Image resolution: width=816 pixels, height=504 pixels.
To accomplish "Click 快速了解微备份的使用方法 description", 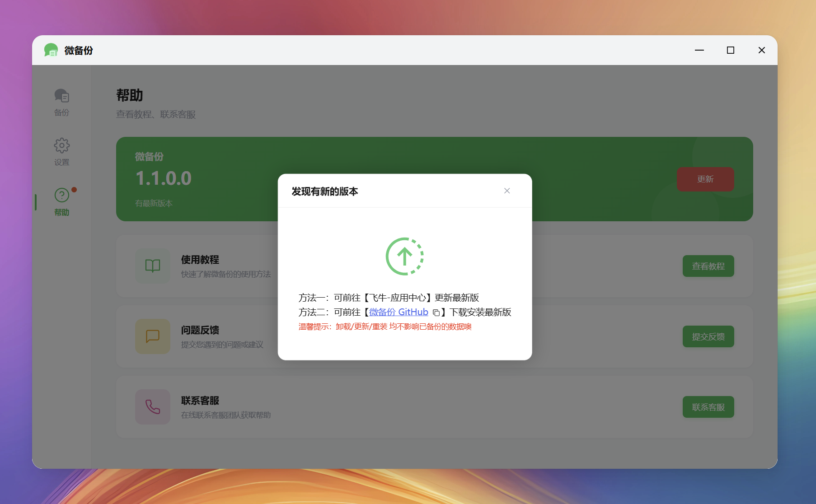I will (226, 274).
